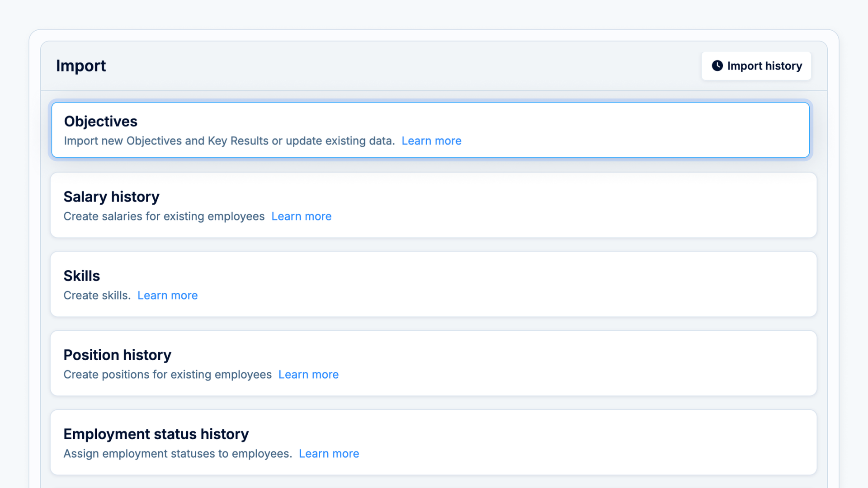Click description 'Assign employment statuses to employees'
The height and width of the screenshot is (488, 868).
[177, 454]
